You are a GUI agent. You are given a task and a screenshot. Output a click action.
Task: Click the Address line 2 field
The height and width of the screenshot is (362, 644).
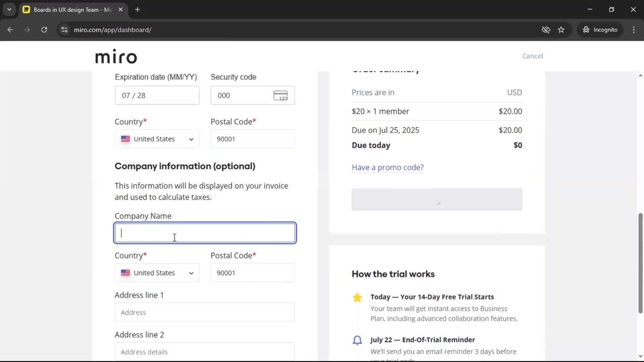(x=205, y=351)
